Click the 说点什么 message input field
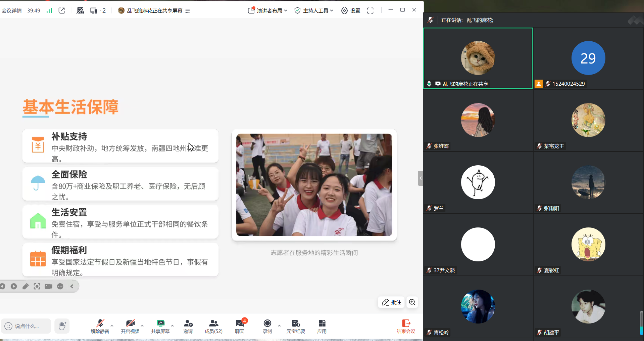644x341 pixels. pos(27,326)
